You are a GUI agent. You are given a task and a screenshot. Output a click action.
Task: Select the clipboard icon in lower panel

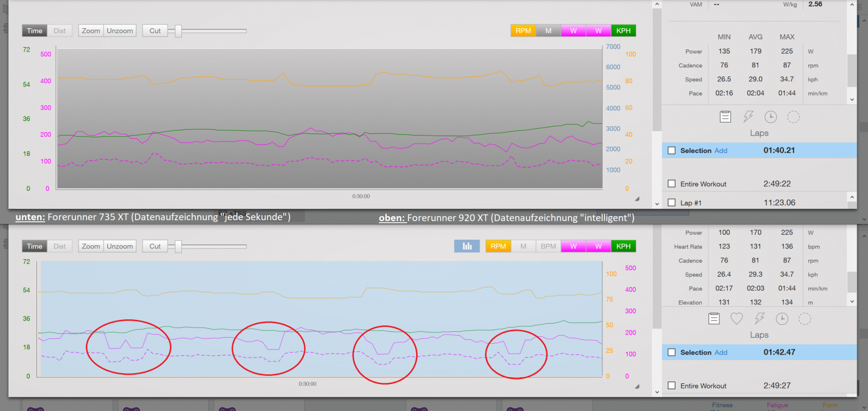714,319
